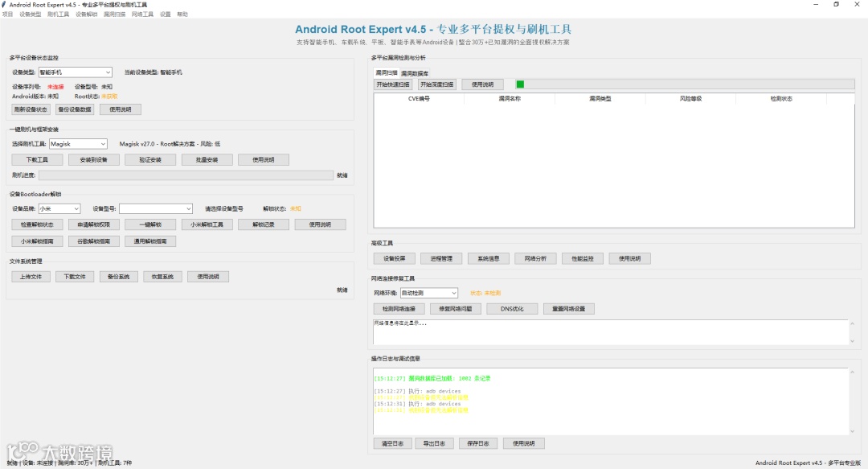The width and height of the screenshot is (868, 469).
Task: Open the 设置 menu
Action: [x=165, y=14]
